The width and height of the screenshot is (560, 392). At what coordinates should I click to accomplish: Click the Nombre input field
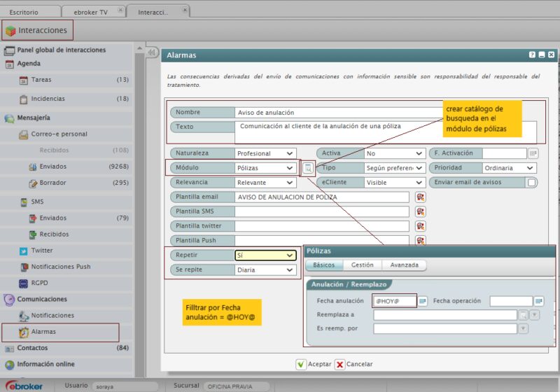tap(339, 113)
